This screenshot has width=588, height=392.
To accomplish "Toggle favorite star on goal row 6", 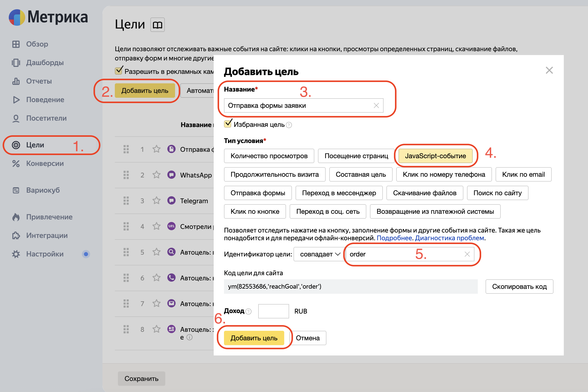I will tap(157, 278).
